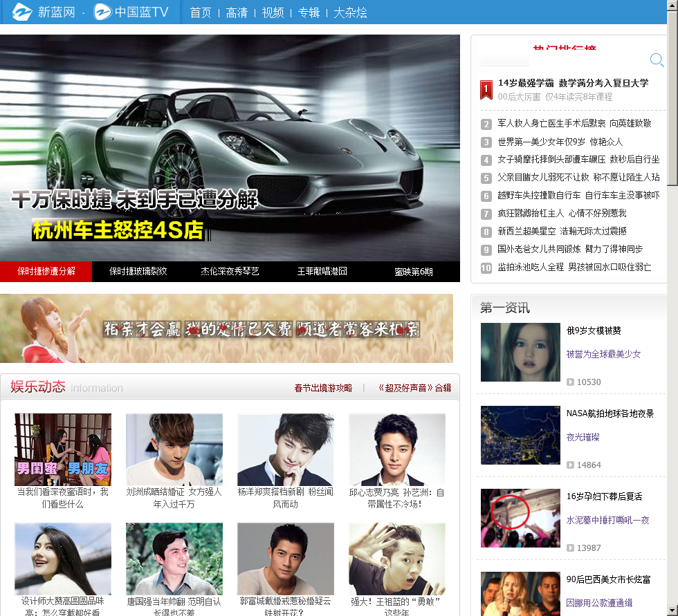Click the play count icon beside 10530
The image size is (678, 616).
570,382
